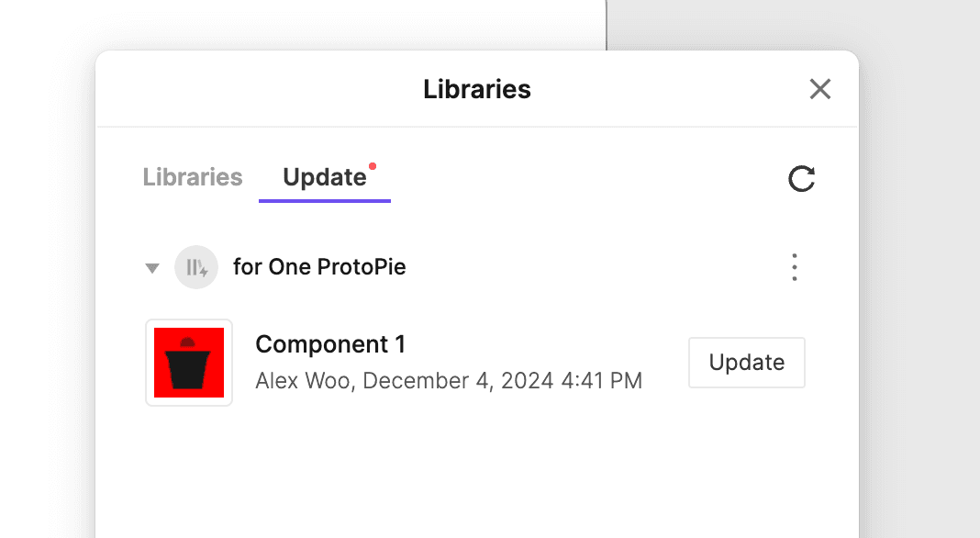
Task: Click the red notification dot on Update
Action: (x=373, y=165)
